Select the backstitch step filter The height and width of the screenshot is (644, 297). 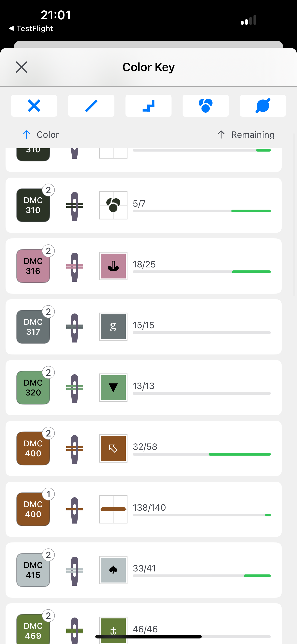[x=148, y=106]
